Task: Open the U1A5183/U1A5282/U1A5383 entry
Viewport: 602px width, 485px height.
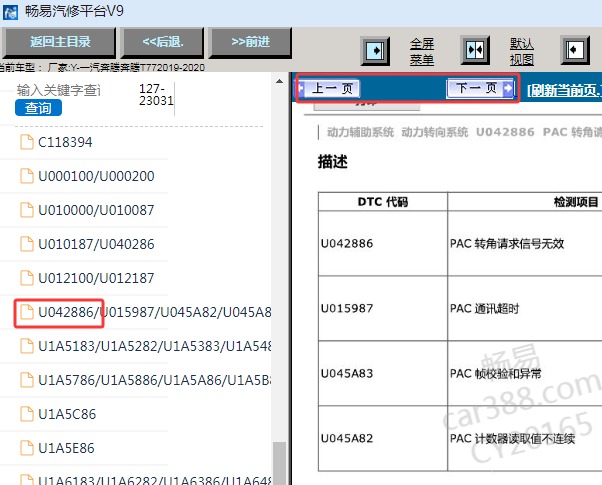Action: tap(154, 346)
